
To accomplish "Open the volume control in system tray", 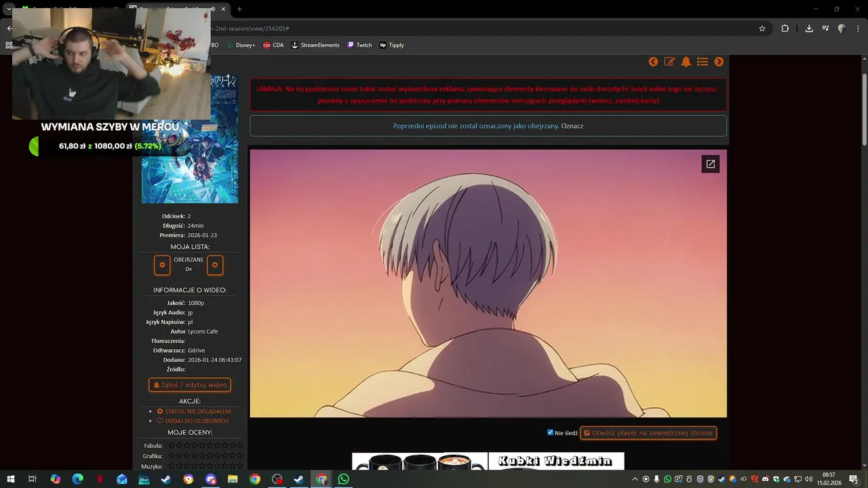I will click(x=808, y=479).
